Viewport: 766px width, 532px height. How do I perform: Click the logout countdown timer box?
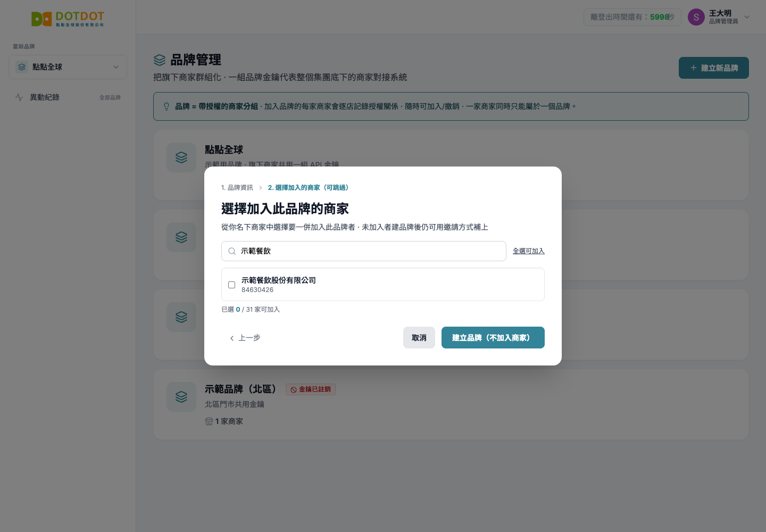point(632,17)
